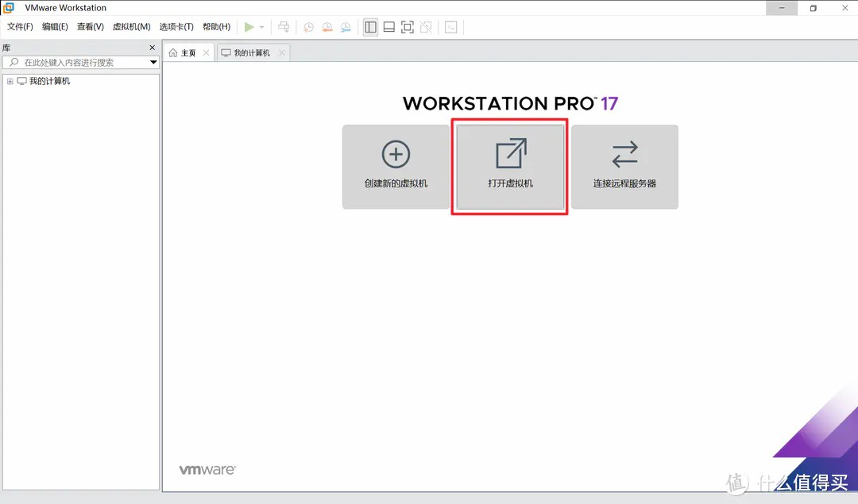Click the take snapshot toolbar icon
Screen dimensions: 858x504
308,27
